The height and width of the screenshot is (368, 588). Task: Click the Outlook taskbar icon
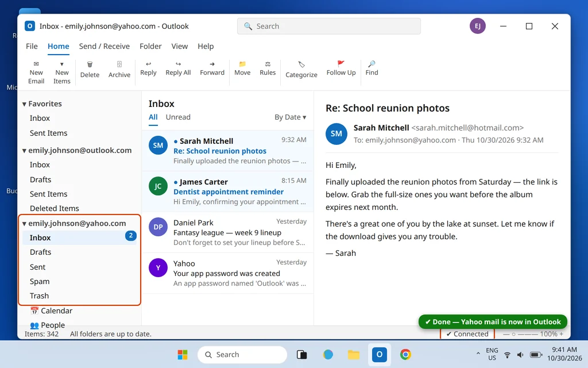[x=380, y=354]
